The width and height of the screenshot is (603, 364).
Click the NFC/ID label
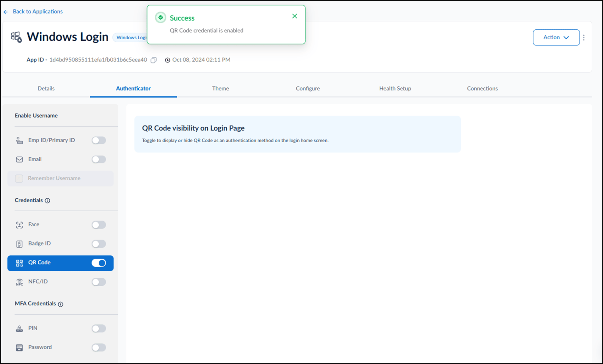(38, 281)
